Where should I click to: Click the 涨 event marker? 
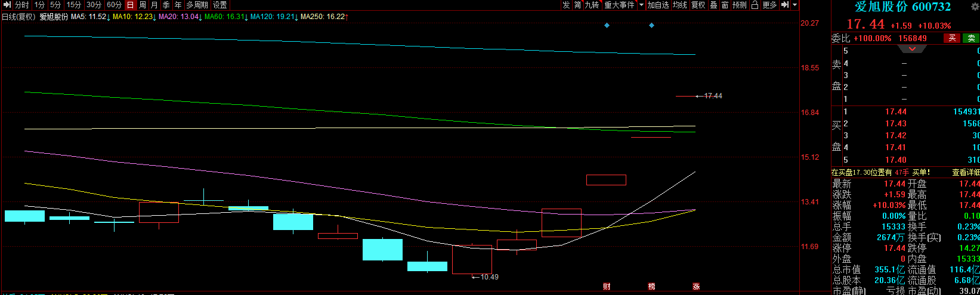click(x=696, y=287)
